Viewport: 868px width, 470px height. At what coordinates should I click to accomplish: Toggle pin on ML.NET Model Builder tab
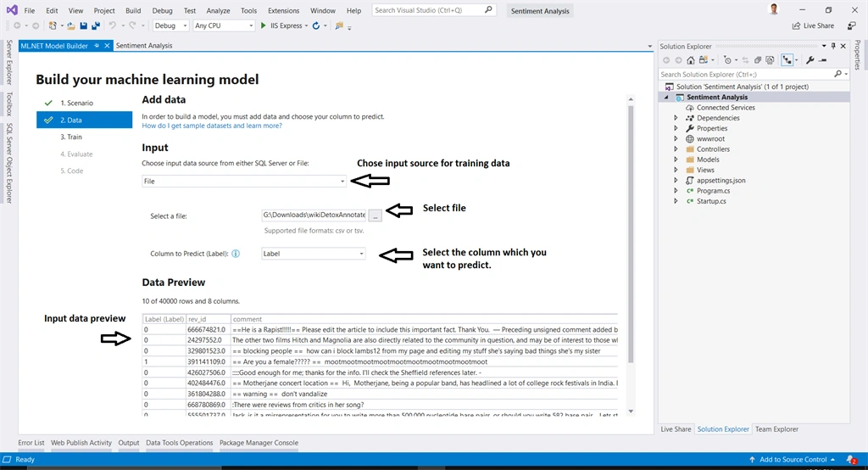point(97,46)
